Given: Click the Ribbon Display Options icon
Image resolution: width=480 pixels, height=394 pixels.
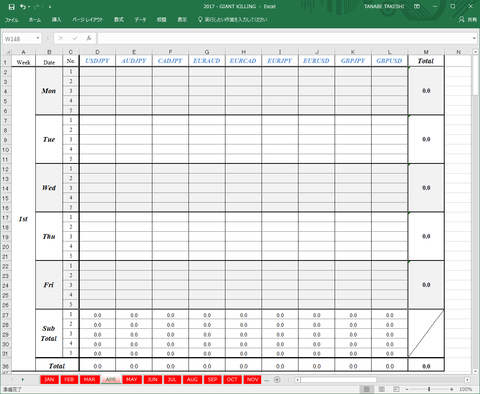Looking at the screenshot, I should click(x=417, y=6).
